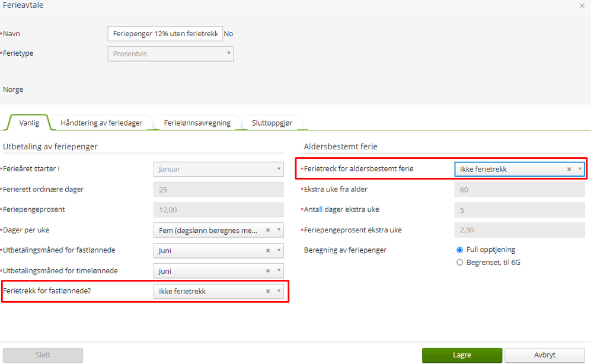
Task: Clear the Dager per uke selection
Action: (268, 231)
